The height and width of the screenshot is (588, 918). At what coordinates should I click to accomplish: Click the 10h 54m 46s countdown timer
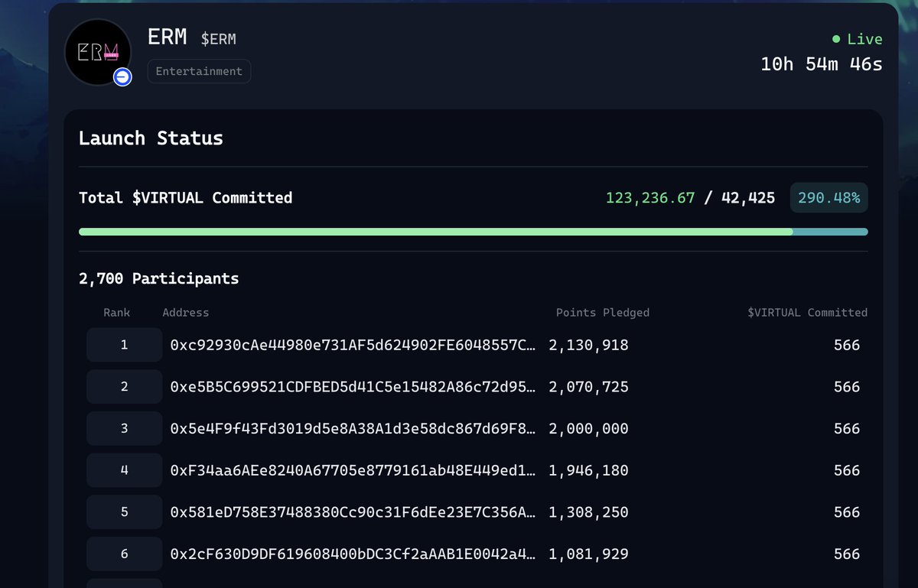tap(822, 64)
